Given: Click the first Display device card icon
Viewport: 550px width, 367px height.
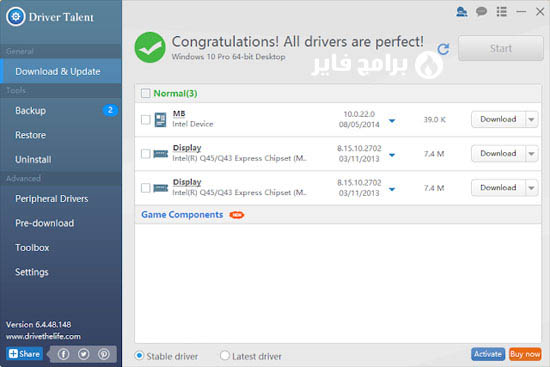Looking at the screenshot, I should click(161, 154).
